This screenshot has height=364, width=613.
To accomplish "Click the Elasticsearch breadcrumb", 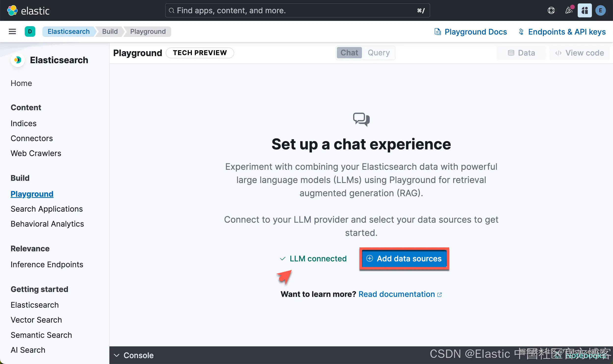I will tap(68, 32).
